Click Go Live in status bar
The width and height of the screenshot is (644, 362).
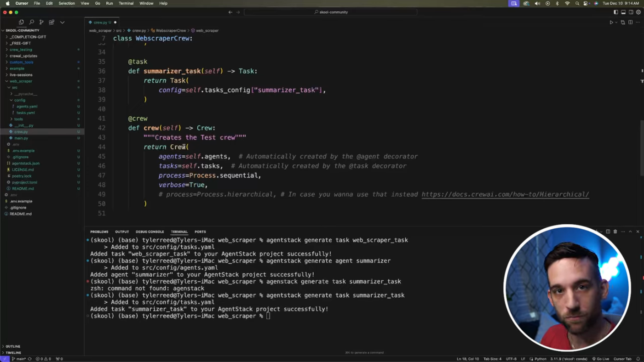pos(601,359)
